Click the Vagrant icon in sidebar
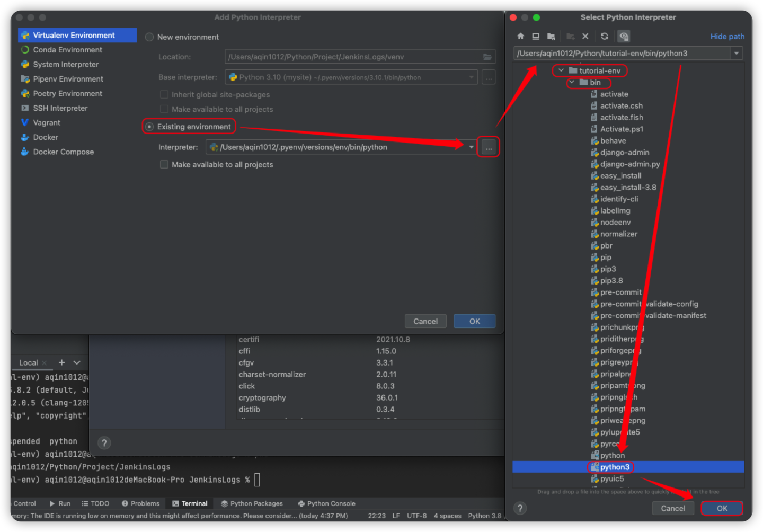Image resolution: width=763 pixels, height=532 pixels. (x=25, y=122)
